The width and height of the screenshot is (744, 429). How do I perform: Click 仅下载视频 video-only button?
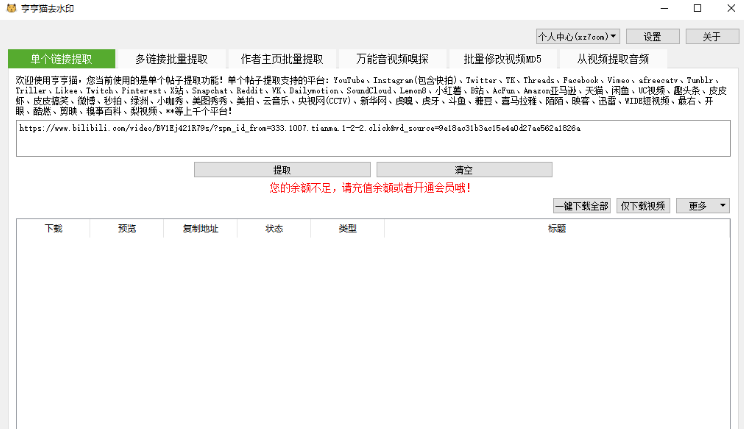coord(643,205)
